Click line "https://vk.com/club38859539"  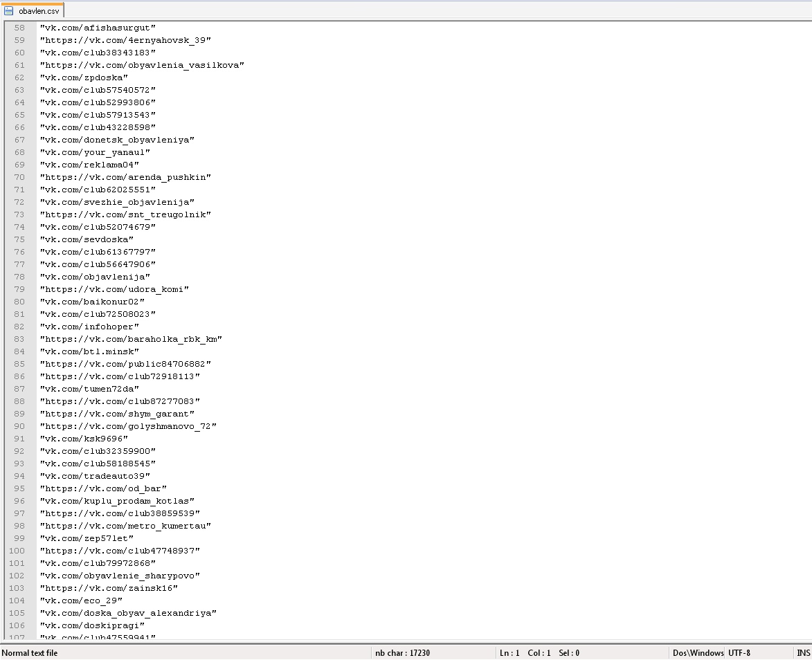coord(120,513)
